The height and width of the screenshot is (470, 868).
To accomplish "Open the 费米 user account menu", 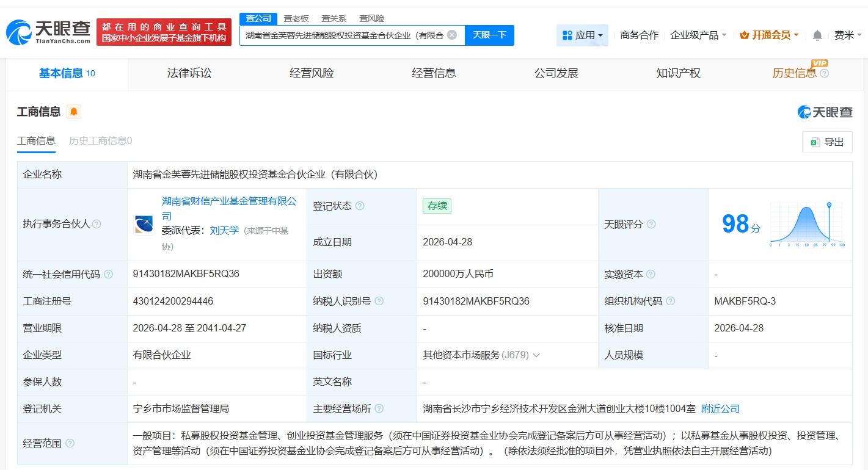I will coord(847,35).
